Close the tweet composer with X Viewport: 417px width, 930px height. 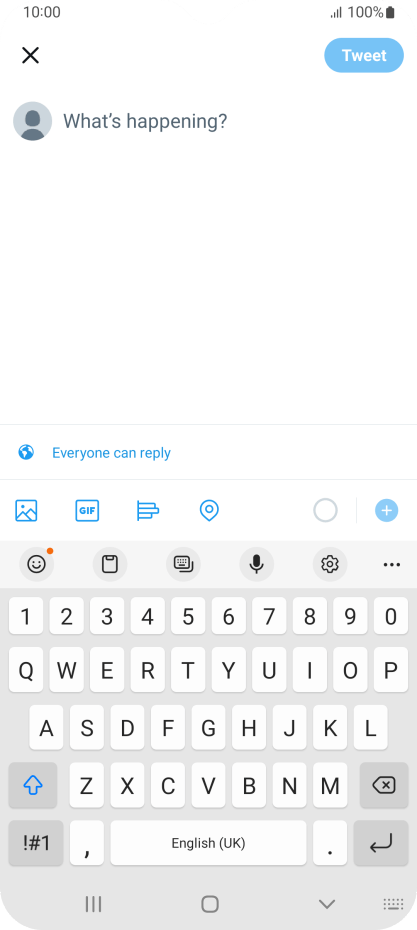30,56
